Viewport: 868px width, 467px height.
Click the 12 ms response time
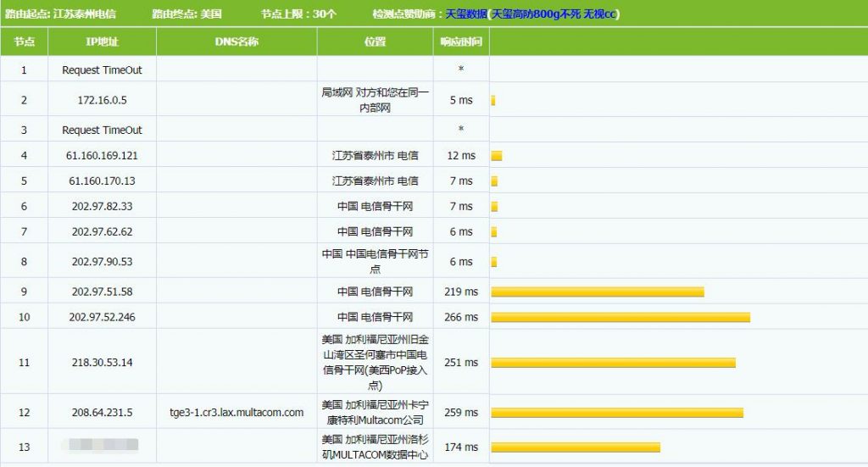[461, 155]
